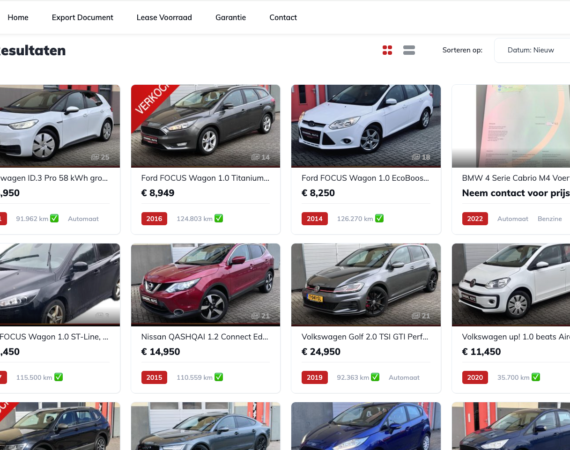Click the price € 8,949

[158, 193]
